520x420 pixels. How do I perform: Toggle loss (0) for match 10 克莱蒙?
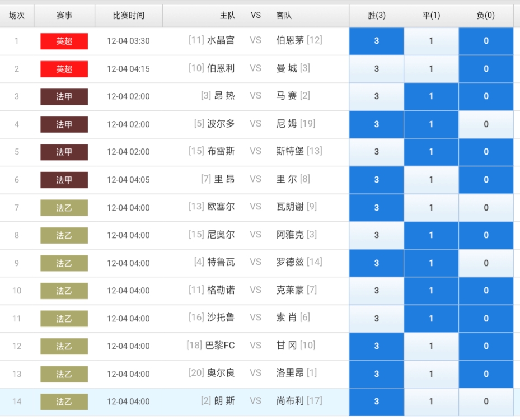click(x=486, y=291)
